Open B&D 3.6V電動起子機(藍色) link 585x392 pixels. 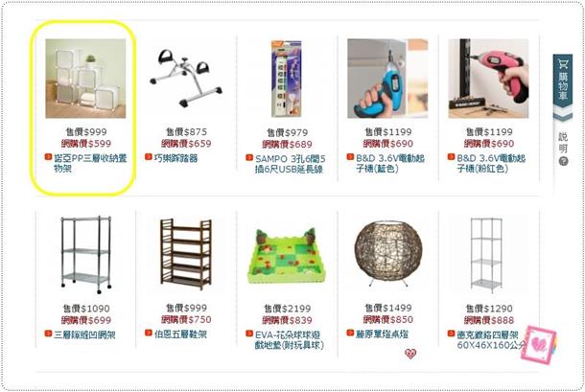point(390,163)
